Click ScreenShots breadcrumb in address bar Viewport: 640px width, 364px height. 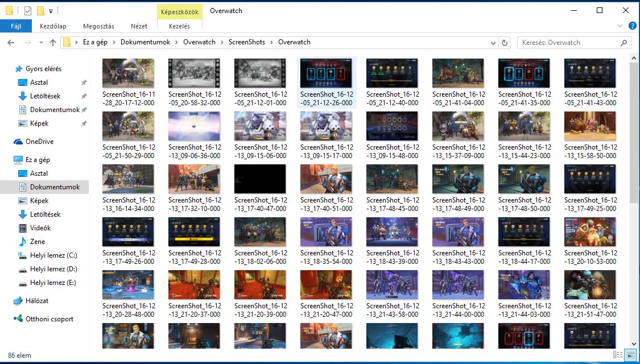tap(246, 42)
